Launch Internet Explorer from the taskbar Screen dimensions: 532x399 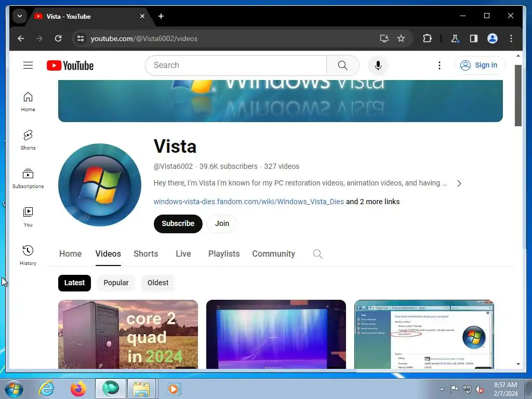46,389
